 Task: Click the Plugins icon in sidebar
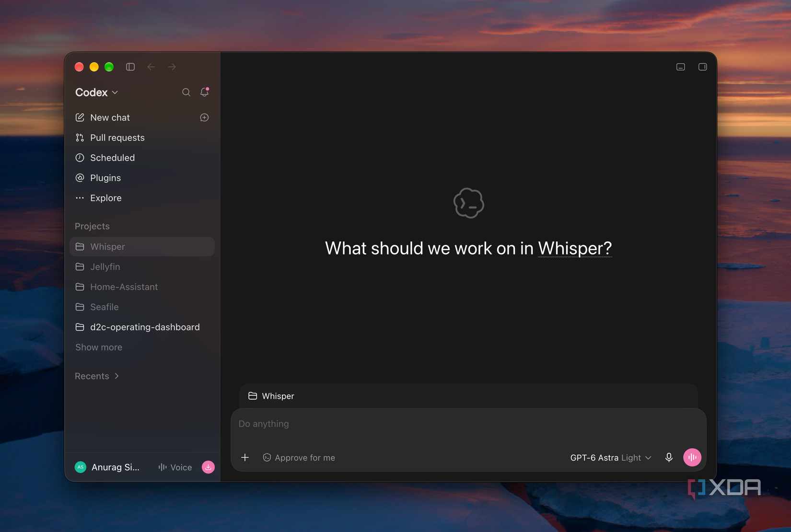[80, 178]
